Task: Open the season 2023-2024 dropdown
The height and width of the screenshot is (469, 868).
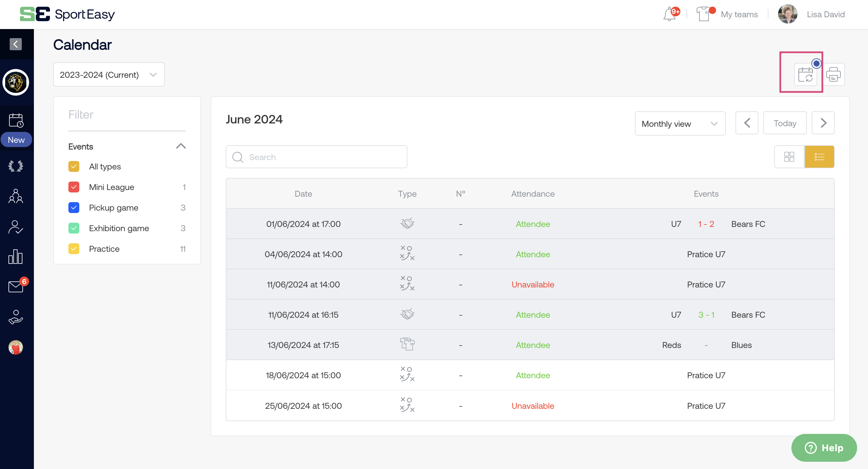Action: 108,74
